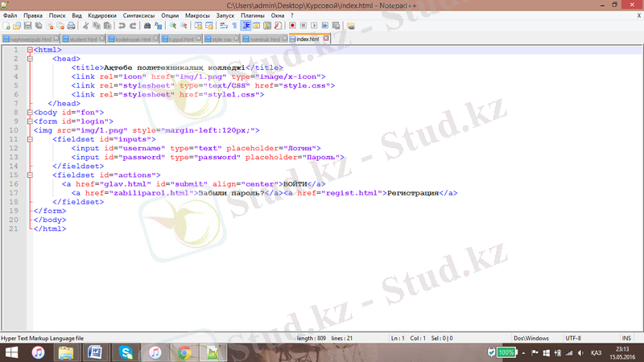
Task: Close the index.html tab
Action: tap(326, 38)
